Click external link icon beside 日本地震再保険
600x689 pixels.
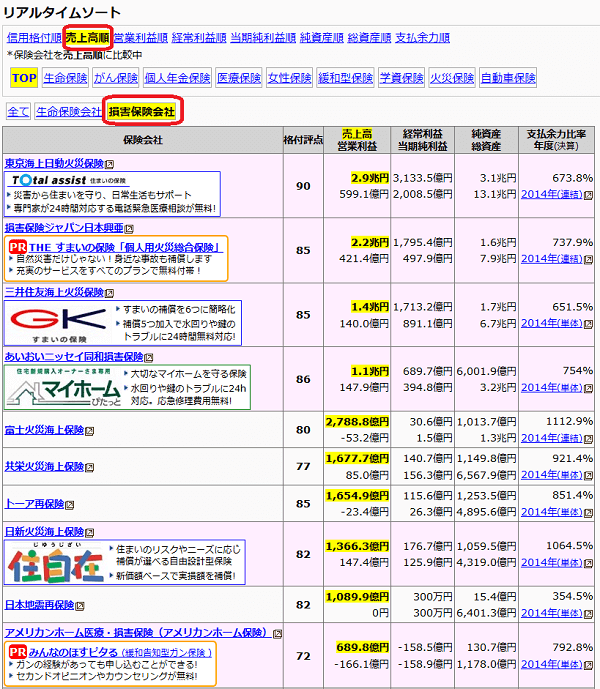click(x=80, y=606)
